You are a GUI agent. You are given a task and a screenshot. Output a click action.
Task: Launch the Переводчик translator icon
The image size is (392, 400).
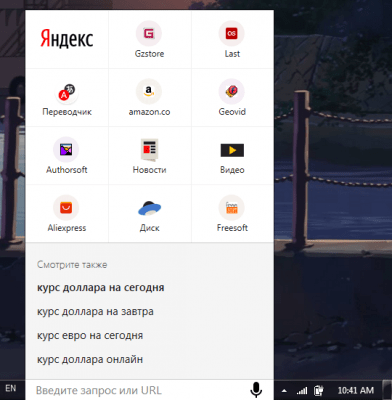pyautogui.click(x=66, y=92)
